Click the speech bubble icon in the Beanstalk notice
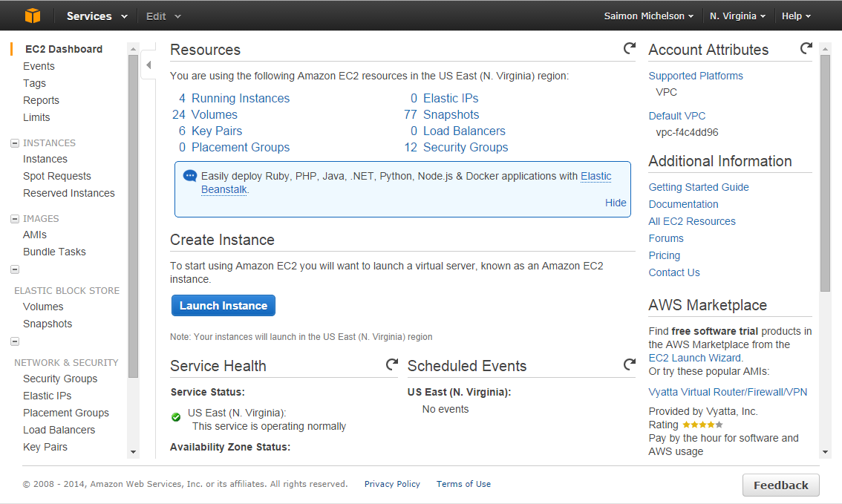The image size is (842, 504). pyautogui.click(x=190, y=175)
